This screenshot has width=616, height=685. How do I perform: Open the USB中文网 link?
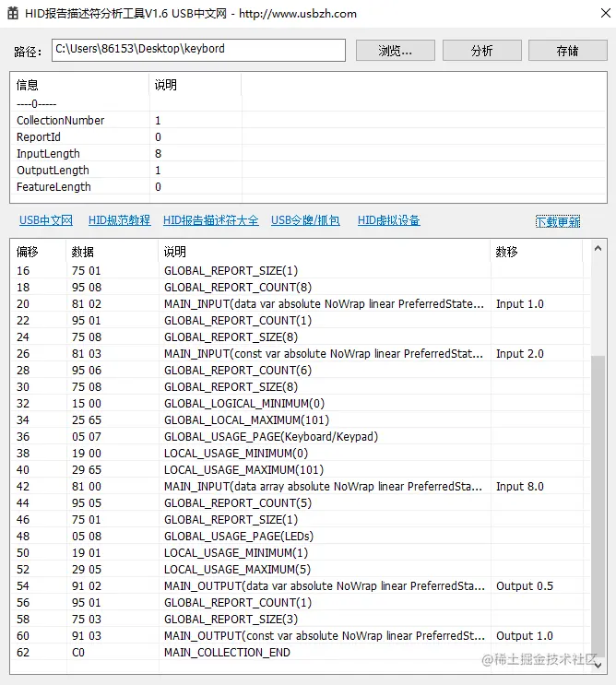[46, 220]
